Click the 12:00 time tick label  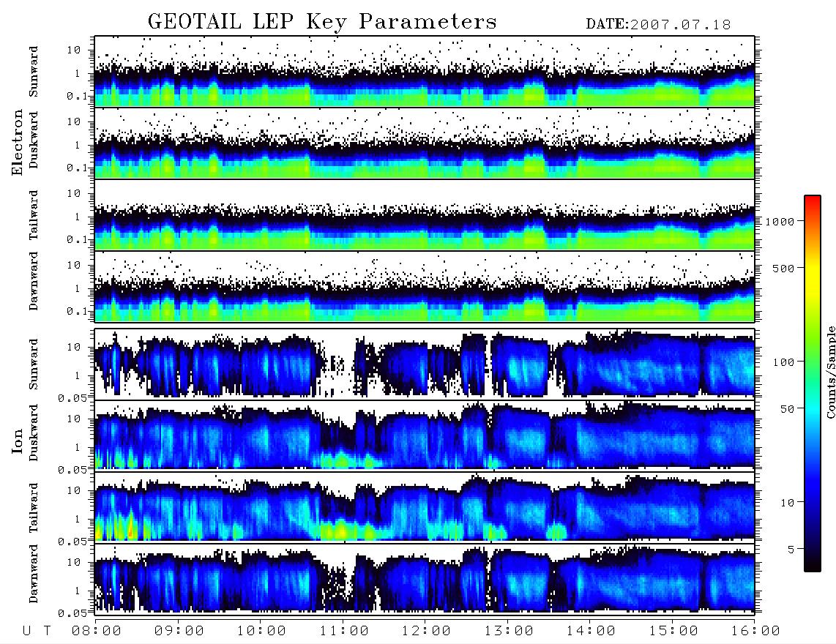click(x=426, y=631)
